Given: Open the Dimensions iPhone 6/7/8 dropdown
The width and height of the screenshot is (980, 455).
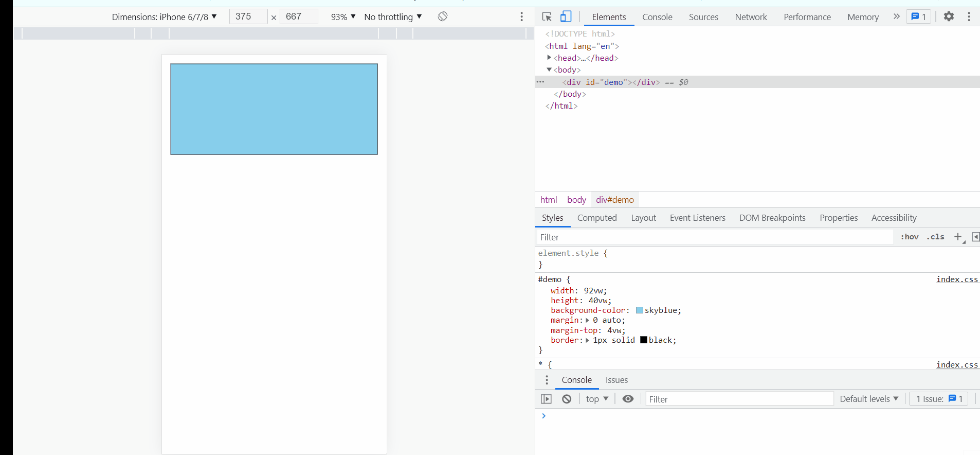Looking at the screenshot, I should click(165, 17).
